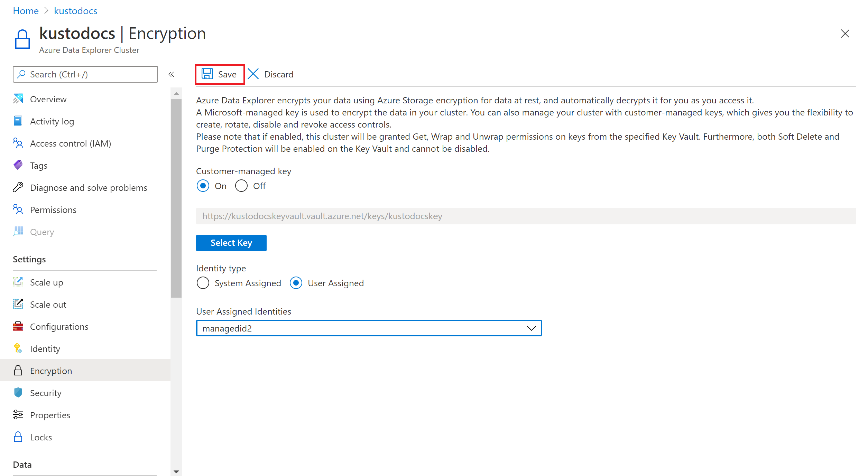
Task: Scroll down the sidebar navigation panel
Action: tap(175, 472)
